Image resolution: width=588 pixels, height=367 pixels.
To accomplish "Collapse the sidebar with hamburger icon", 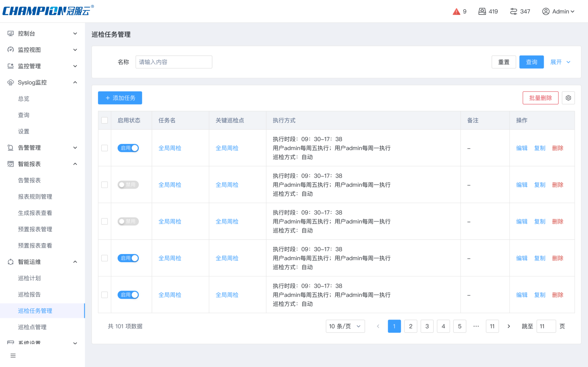I will click(13, 356).
